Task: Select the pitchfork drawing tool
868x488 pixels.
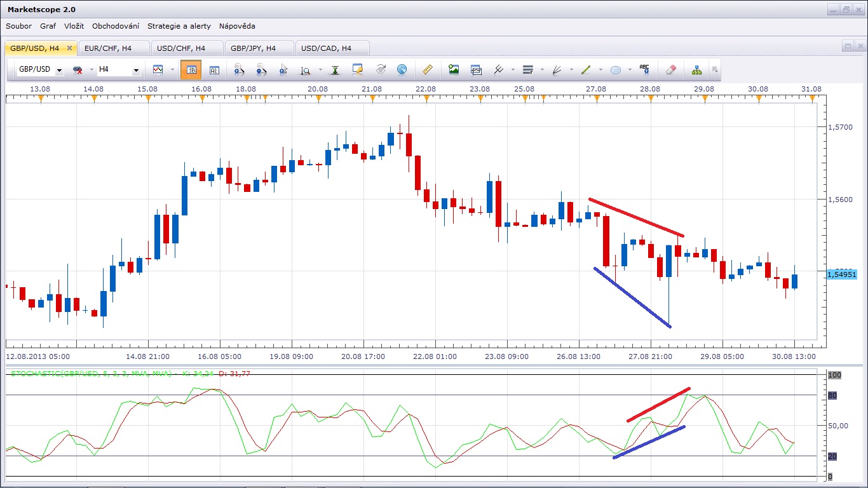Action: click(x=499, y=70)
